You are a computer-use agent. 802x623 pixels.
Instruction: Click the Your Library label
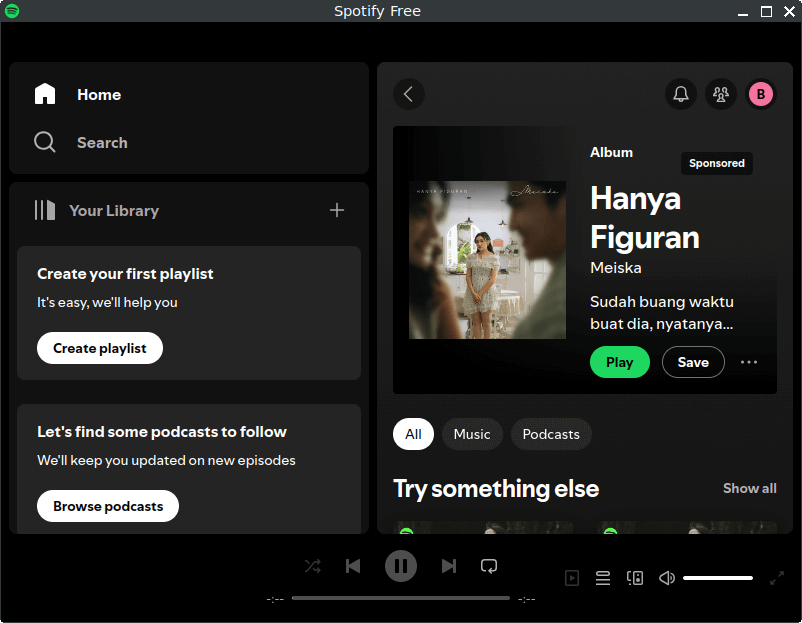click(x=114, y=211)
